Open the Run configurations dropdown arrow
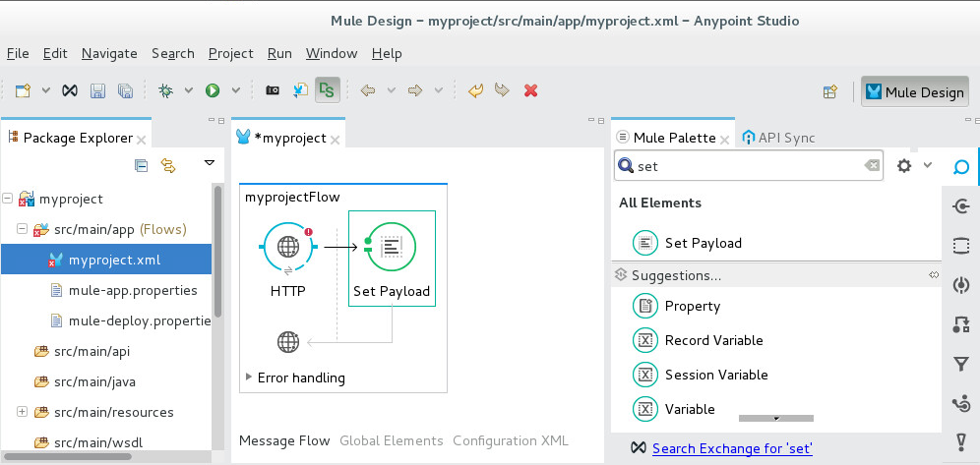Screen dimensions: 980x465 click(235, 91)
